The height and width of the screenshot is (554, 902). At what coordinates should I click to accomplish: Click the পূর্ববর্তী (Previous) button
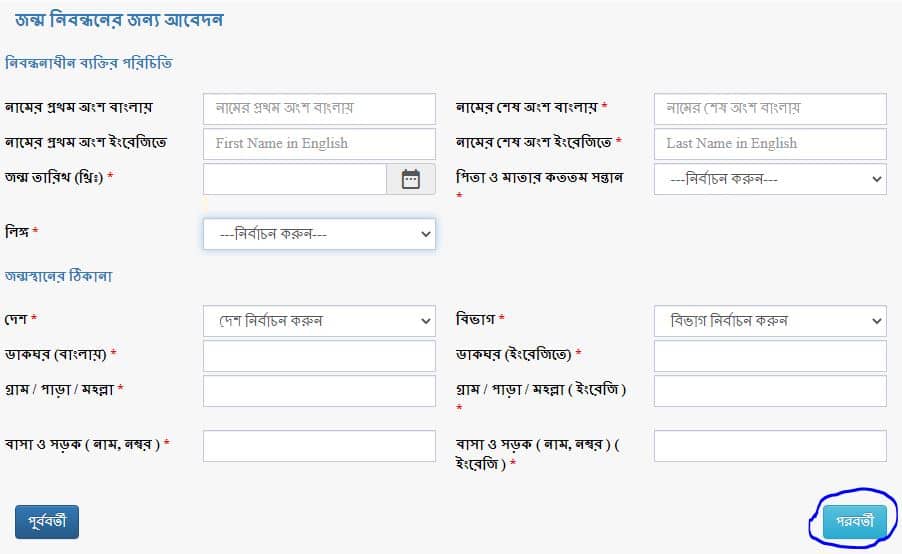(47, 521)
